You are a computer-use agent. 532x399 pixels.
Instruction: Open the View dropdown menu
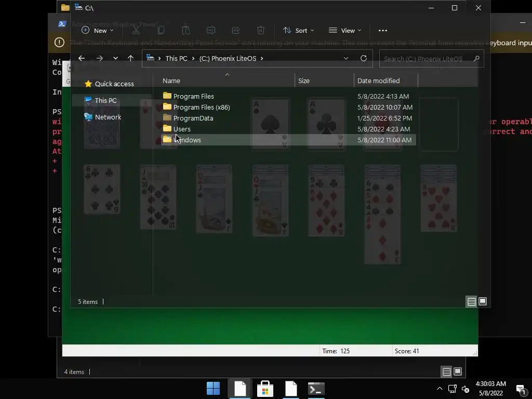tap(345, 31)
